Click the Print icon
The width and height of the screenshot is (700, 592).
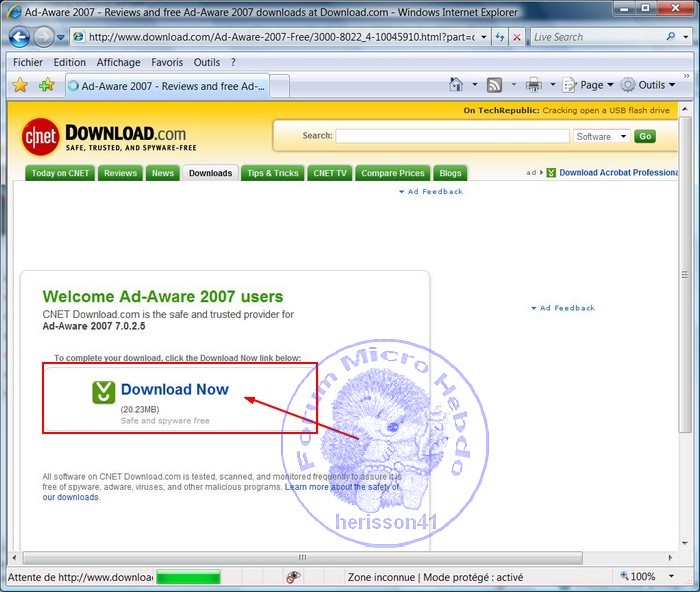click(533, 85)
